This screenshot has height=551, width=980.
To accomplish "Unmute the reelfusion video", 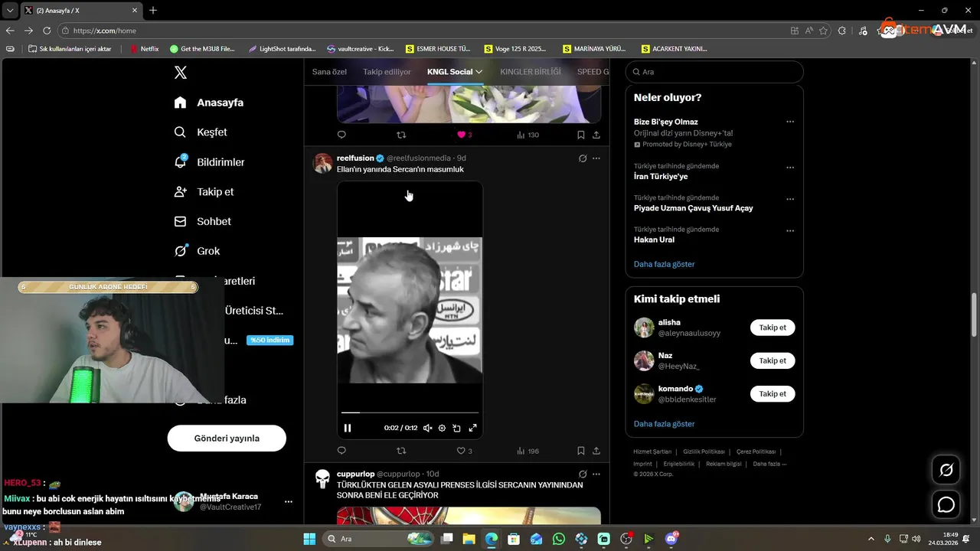I will click(427, 429).
